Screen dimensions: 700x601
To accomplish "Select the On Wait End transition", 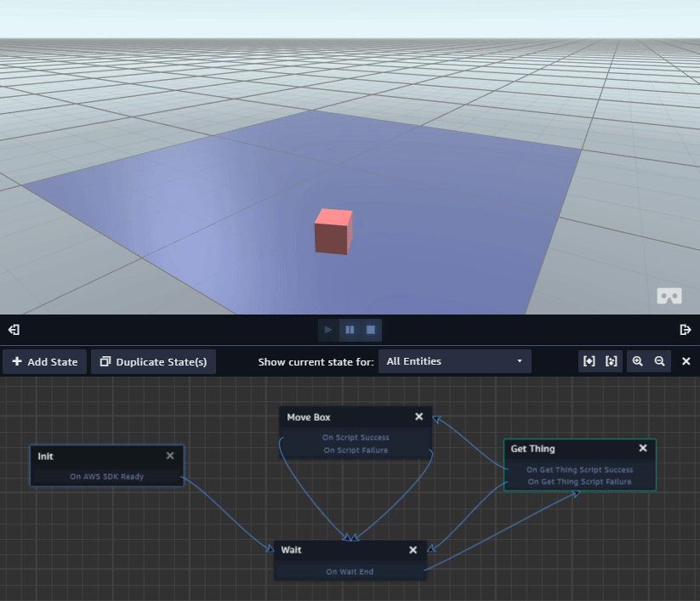I will click(x=350, y=572).
